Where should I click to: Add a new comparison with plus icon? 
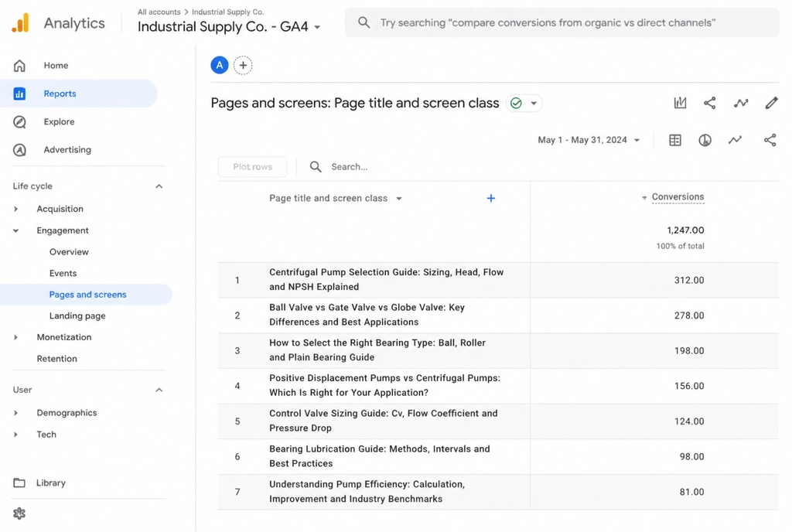pyautogui.click(x=243, y=65)
